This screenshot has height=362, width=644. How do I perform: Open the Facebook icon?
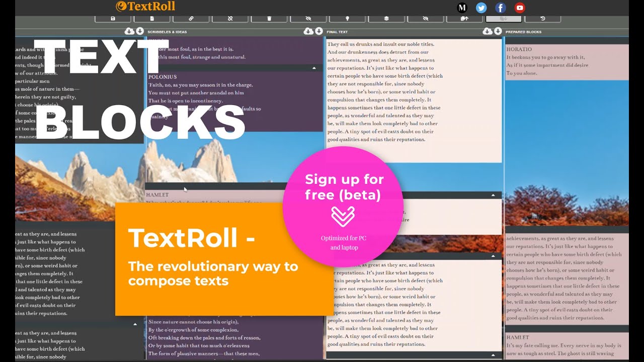click(501, 8)
